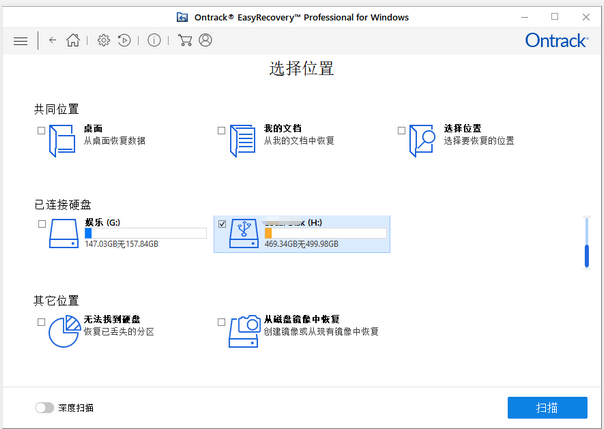Click the 娱乐 (G:) drive icon
The height and width of the screenshot is (429, 604).
pos(64,233)
